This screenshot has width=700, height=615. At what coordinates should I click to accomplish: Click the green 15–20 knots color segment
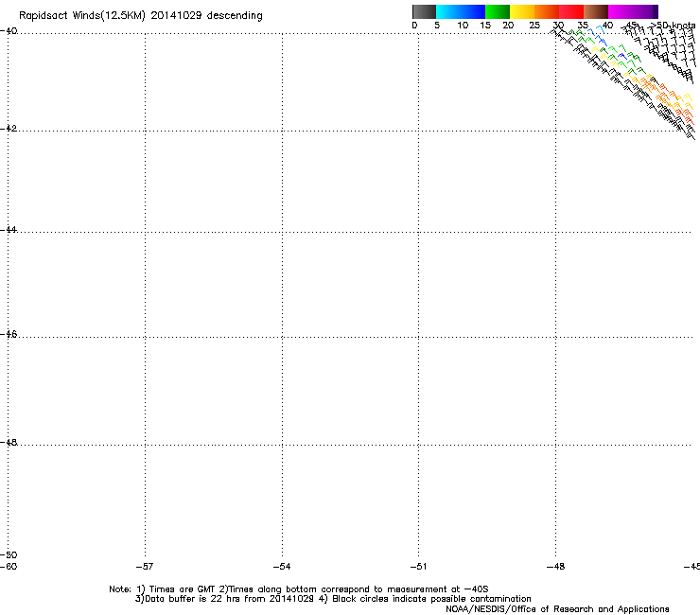[x=498, y=11]
